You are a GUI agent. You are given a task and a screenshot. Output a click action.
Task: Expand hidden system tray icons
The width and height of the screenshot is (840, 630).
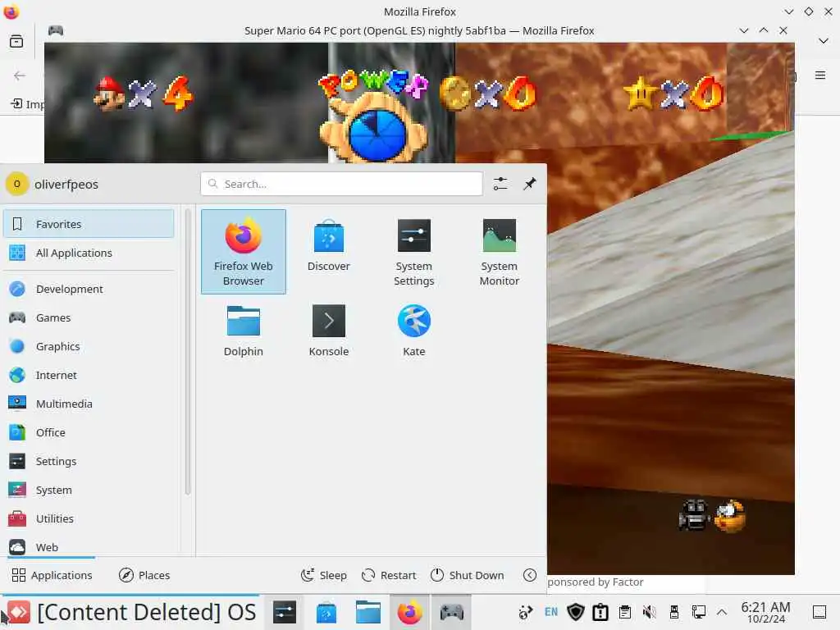722,612
